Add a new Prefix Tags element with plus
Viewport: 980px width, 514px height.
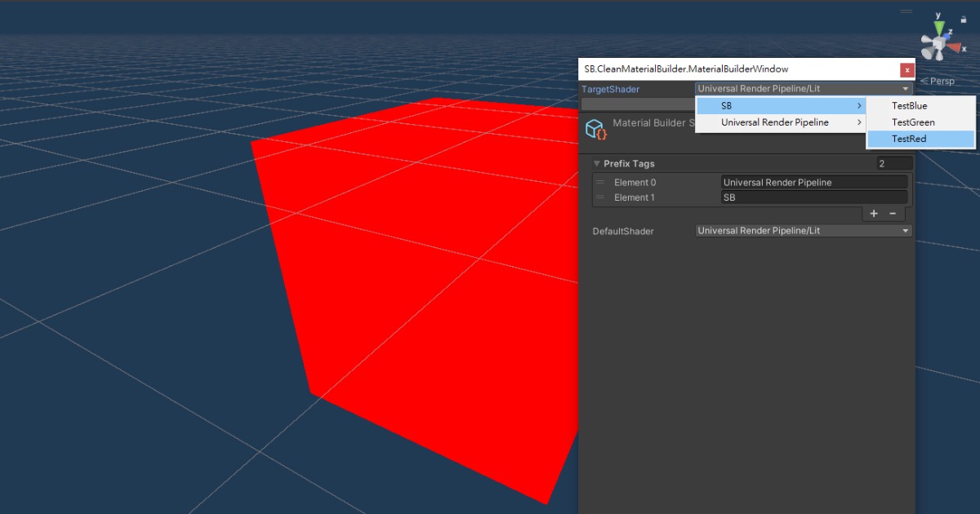click(873, 214)
